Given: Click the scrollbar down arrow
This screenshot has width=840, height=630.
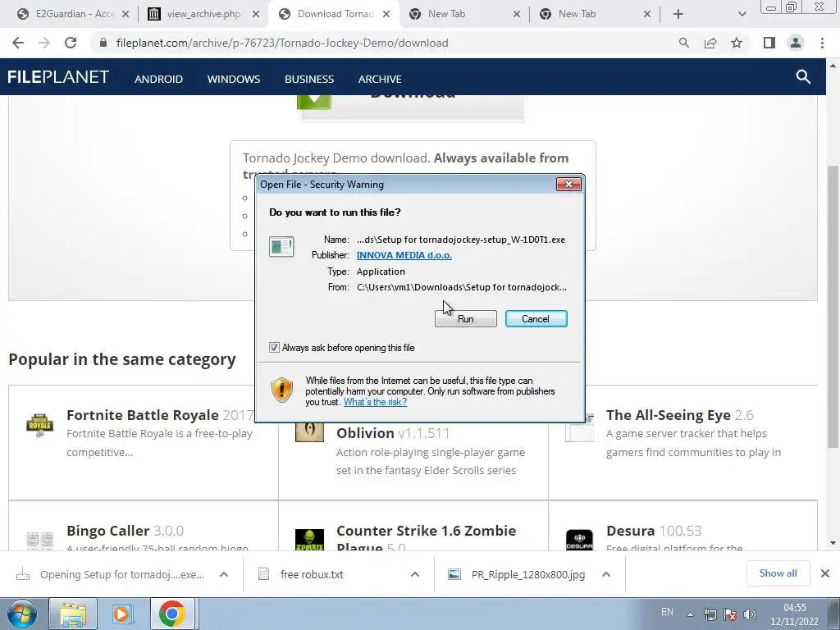Looking at the screenshot, I should tap(833, 543).
